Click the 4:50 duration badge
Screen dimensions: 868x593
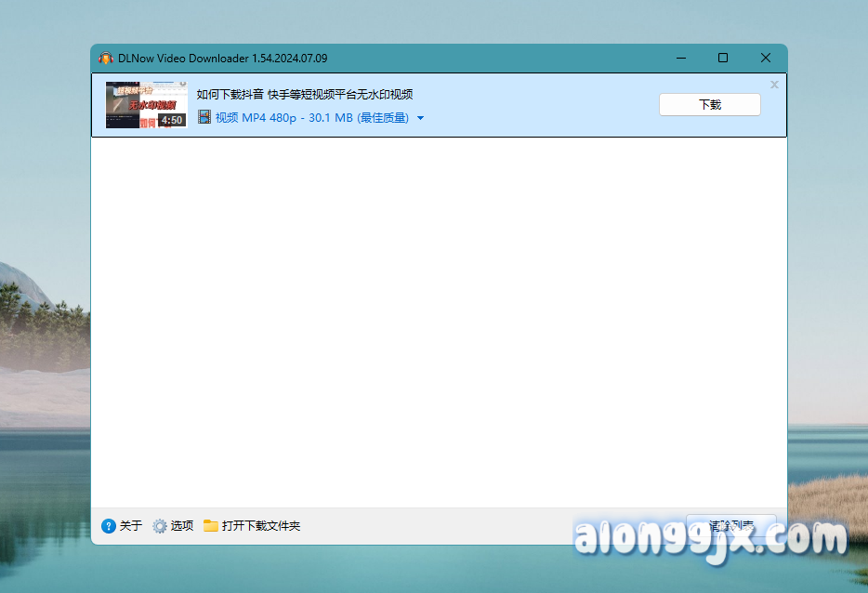tap(171, 120)
